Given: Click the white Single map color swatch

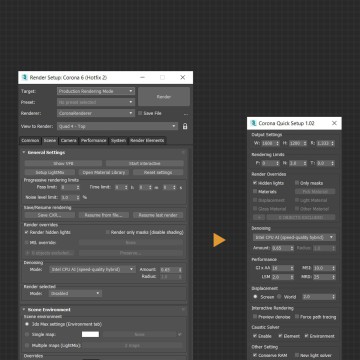Looking at the screenshot, I should click(90, 334).
